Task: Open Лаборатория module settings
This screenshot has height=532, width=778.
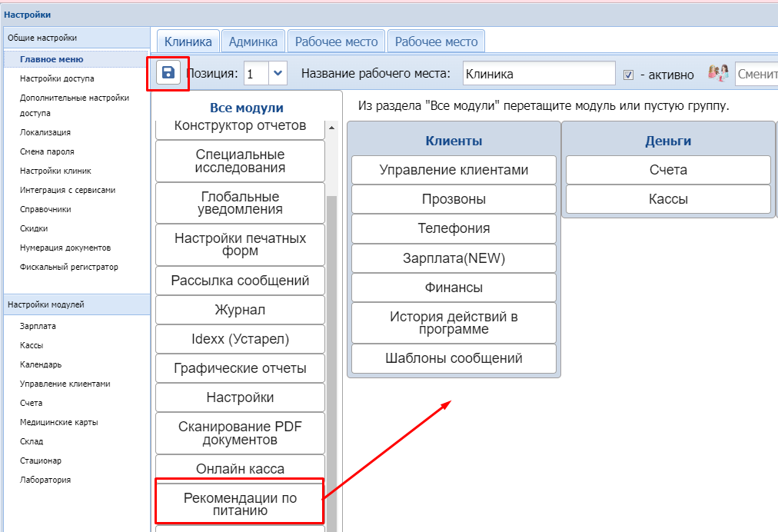Action: [45, 480]
